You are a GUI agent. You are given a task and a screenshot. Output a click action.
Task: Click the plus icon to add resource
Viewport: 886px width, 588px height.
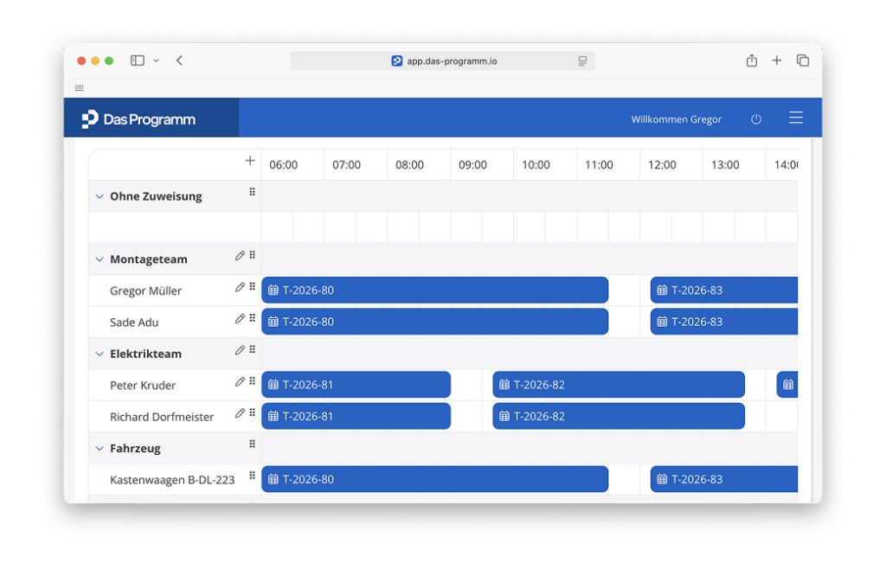pyautogui.click(x=250, y=161)
